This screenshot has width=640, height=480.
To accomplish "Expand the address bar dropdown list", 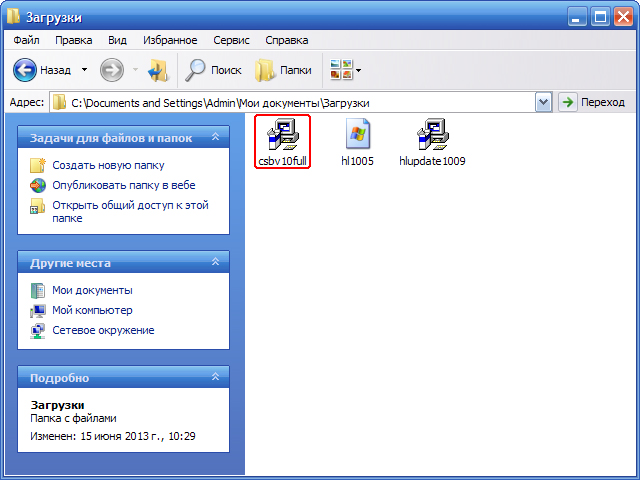I will pyautogui.click(x=543, y=102).
